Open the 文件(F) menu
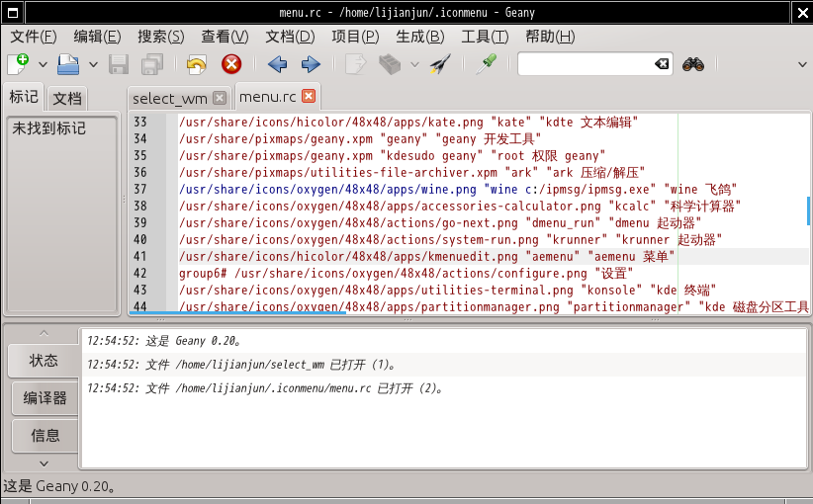 [34, 37]
